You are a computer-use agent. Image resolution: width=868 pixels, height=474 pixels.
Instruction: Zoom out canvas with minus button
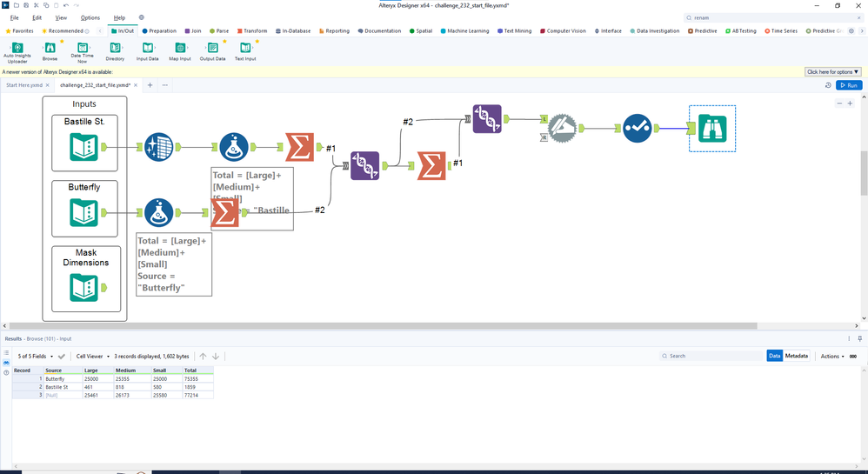click(839, 103)
